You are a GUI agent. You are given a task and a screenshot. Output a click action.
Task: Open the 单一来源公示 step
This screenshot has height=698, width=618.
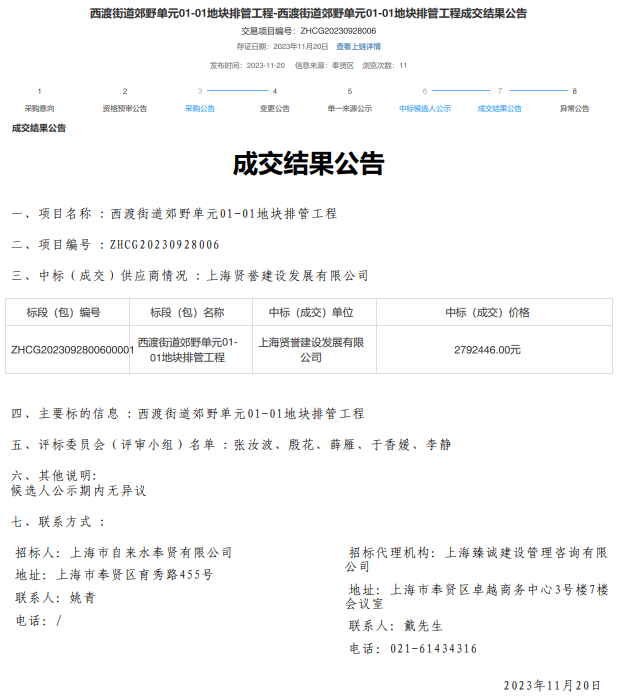350,108
